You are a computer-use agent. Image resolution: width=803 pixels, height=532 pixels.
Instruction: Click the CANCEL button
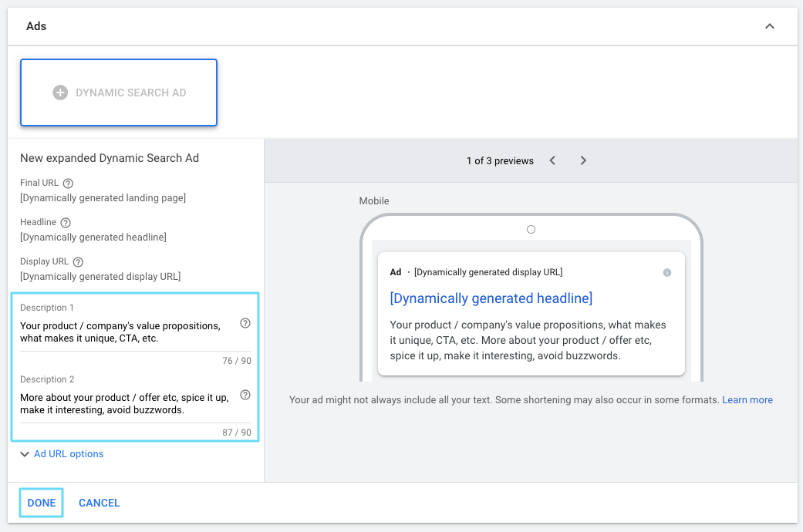pos(100,503)
